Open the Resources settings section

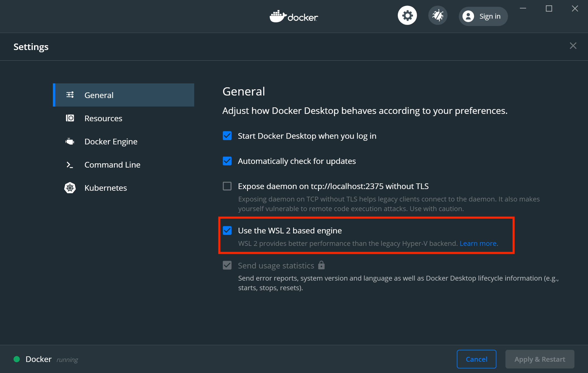[103, 118]
